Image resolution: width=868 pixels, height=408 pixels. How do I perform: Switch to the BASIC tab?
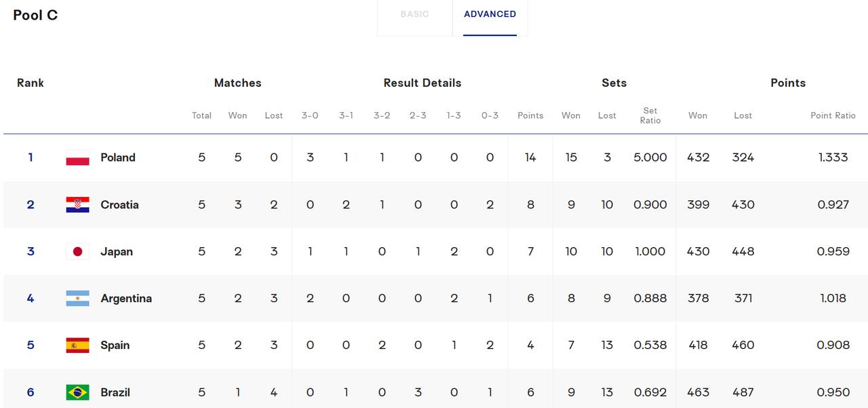point(414,14)
